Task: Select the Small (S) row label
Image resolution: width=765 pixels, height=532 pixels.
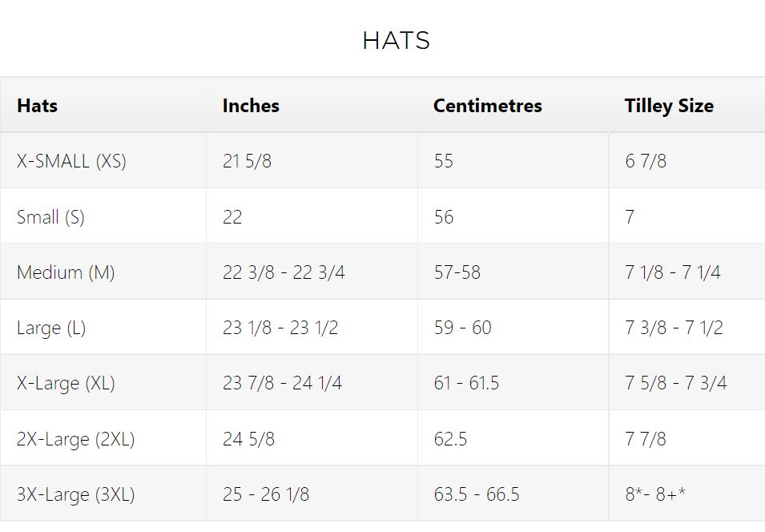Action: (x=50, y=216)
